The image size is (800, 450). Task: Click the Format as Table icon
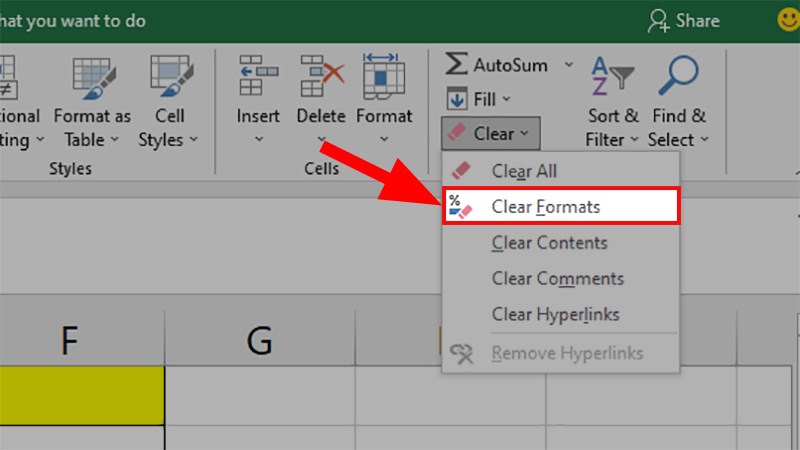point(93,76)
